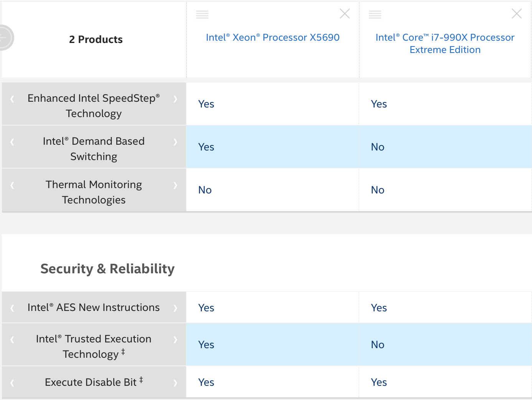The height and width of the screenshot is (400, 532).
Task: Click Security & Reliability section heading
Action: pos(107,269)
